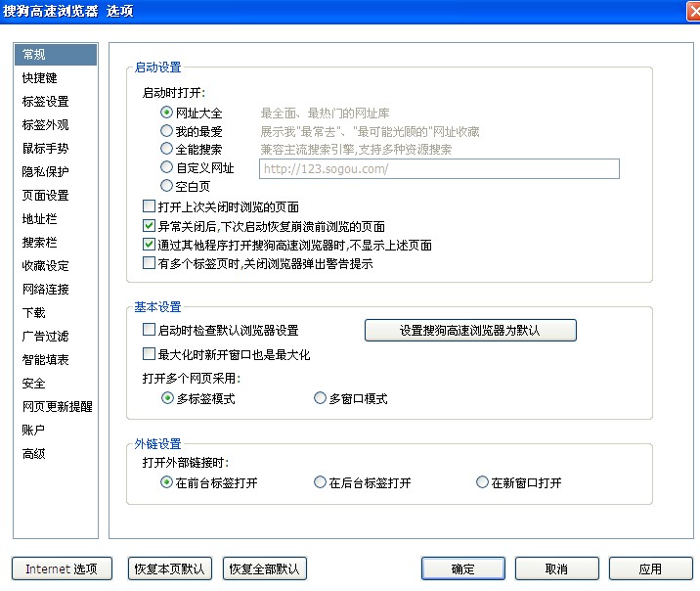The width and height of the screenshot is (700, 591).
Task: Select 在前台标签打开 for external links
Action: click(166, 482)
